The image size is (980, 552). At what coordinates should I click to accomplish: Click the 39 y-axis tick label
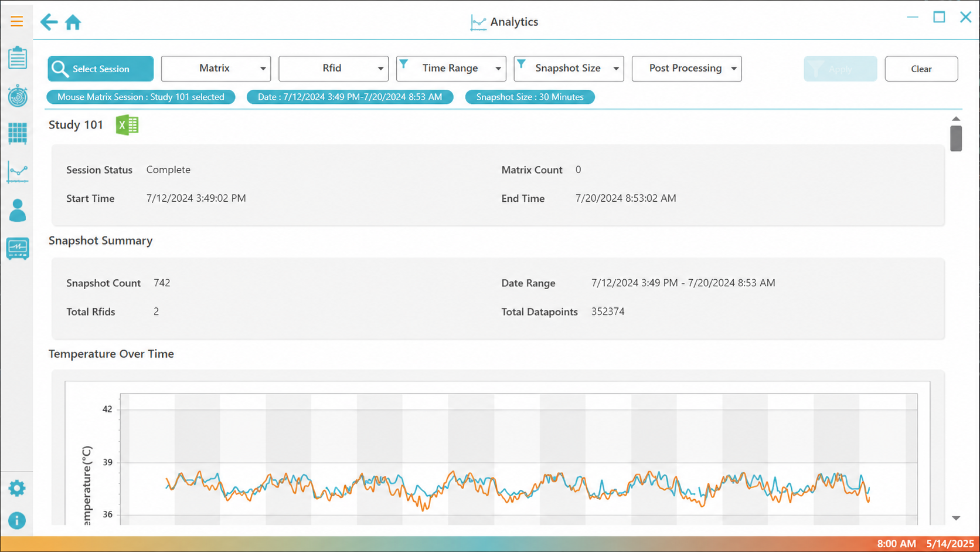107,462
